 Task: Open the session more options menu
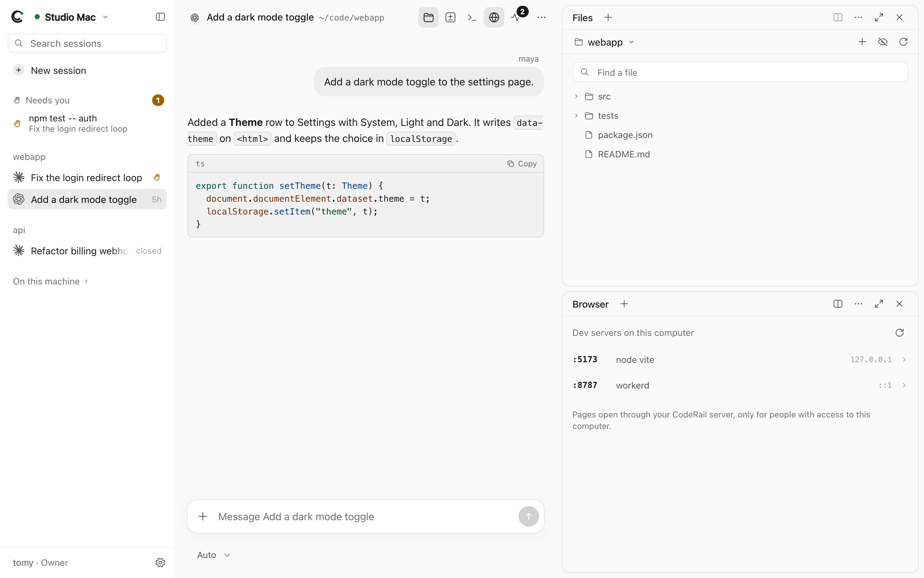(x=542, y=17)
